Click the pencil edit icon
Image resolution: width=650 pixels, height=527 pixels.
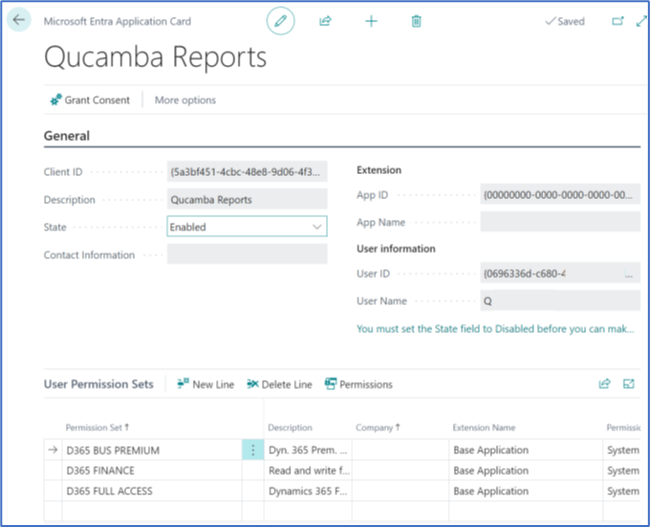281,21
